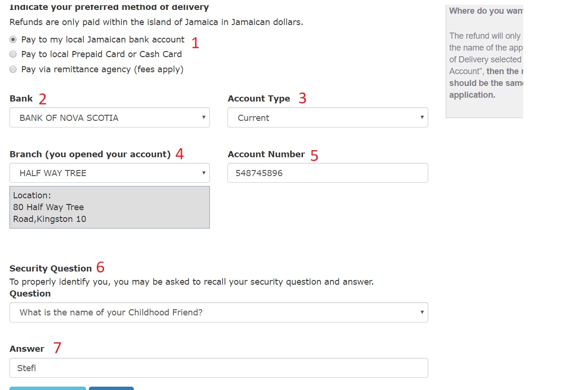Select Pay to my local Jamaican bank account
This screenshot has height=390, width=588.
[13, 40]
